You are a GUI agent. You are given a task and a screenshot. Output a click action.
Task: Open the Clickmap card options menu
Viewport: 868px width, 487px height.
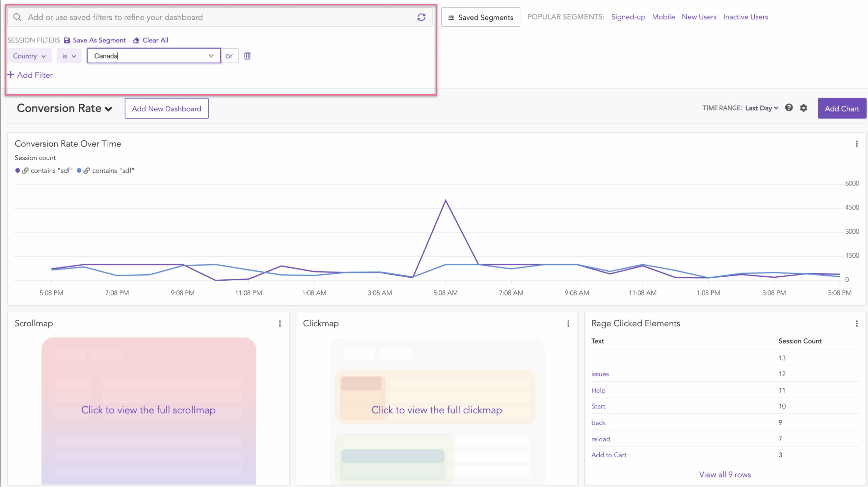tap(568, 324)
